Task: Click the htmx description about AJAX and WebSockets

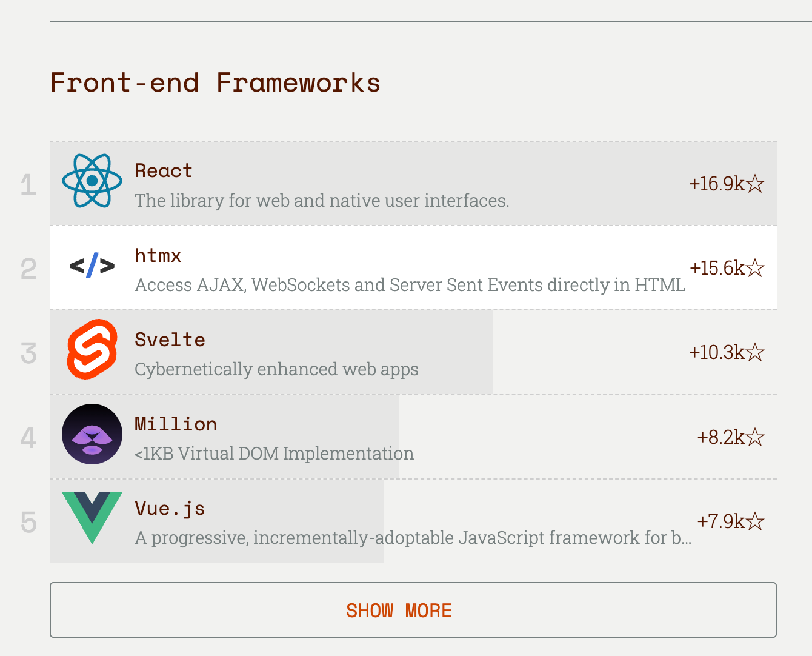Action: pyautogui.click(x=410, y=285)
